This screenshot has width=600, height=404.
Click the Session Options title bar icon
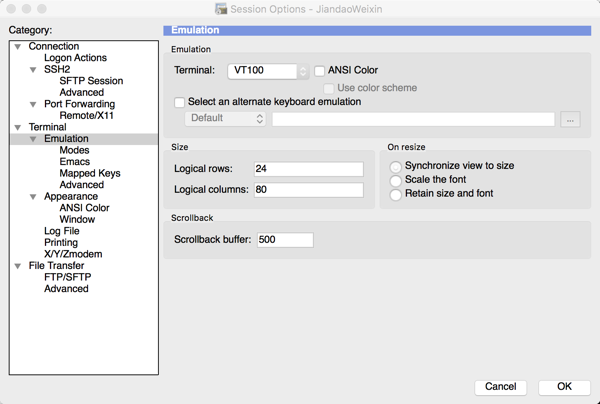222,9
